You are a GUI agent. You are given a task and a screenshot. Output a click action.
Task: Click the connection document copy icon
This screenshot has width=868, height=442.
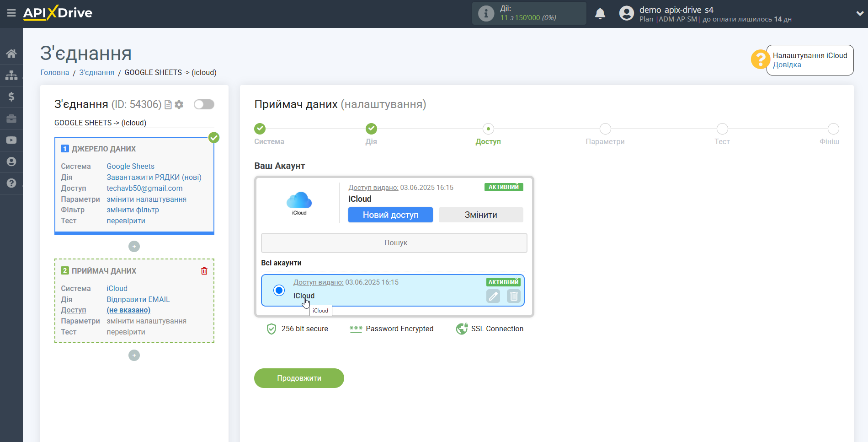coord(168,105)
